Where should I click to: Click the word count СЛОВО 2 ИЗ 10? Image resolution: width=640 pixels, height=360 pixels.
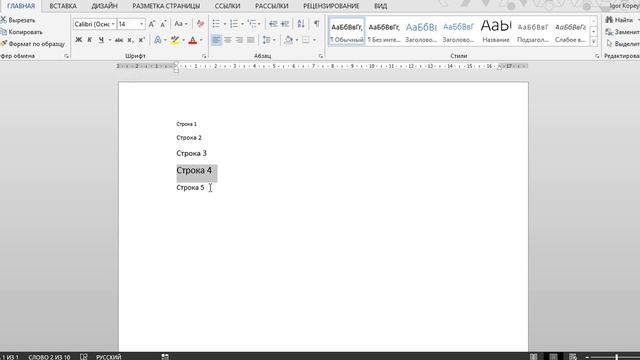click(x=49, y=357)
